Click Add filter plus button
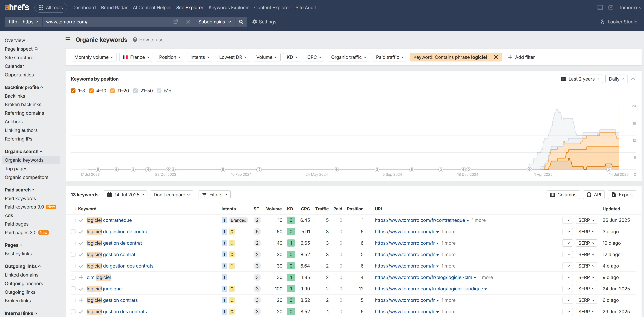This screenshot has height=317, width=644. [521, 57]
